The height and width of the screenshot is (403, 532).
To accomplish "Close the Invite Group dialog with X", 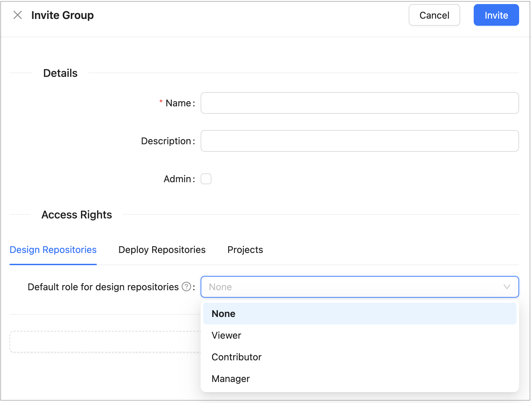I will point(17,15).
